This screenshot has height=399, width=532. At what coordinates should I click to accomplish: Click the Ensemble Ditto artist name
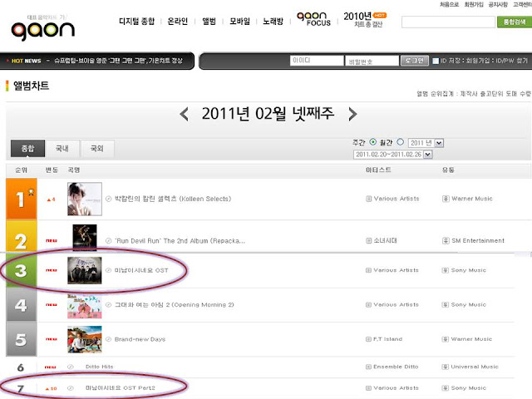(x=396, y=367)
